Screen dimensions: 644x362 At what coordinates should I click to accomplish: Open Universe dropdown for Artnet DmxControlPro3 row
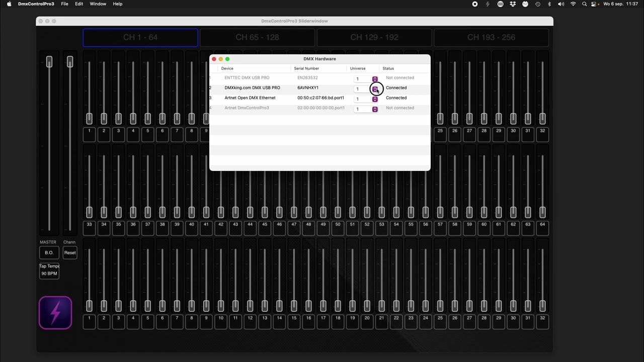pos(366,109)
